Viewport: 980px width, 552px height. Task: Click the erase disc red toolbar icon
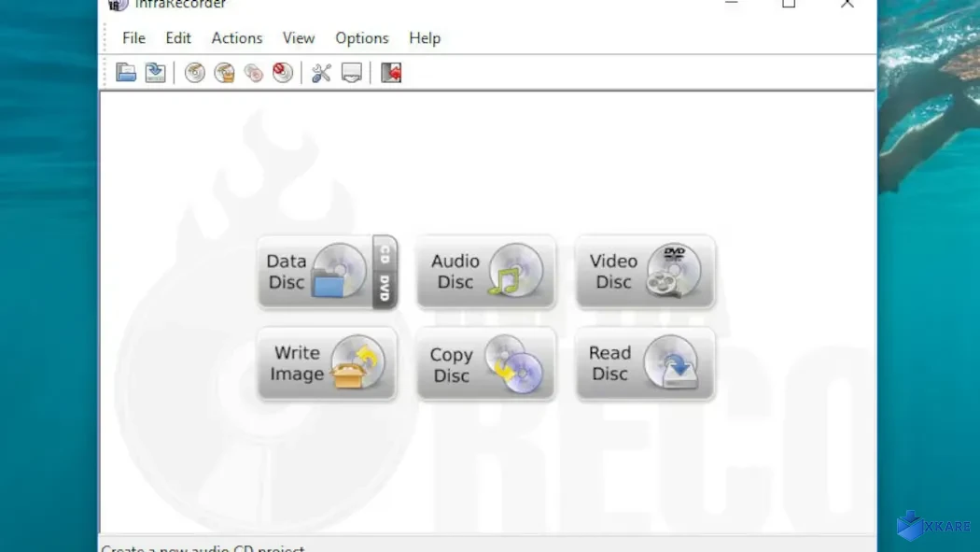(x=283, y=73)
